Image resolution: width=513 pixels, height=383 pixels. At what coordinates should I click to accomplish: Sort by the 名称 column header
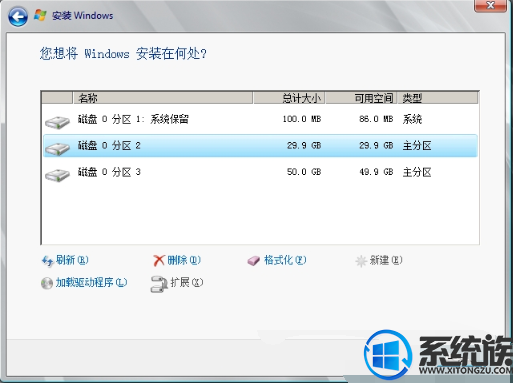[163, 98]
